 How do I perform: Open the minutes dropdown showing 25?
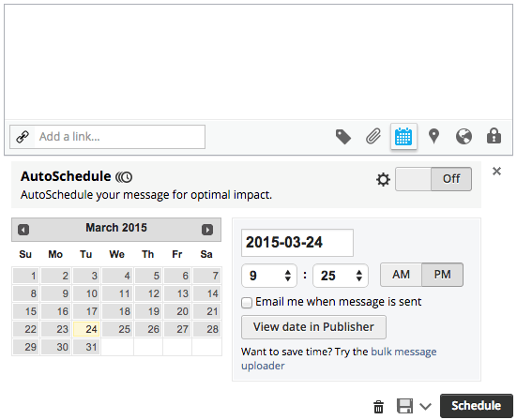[341, 276]
